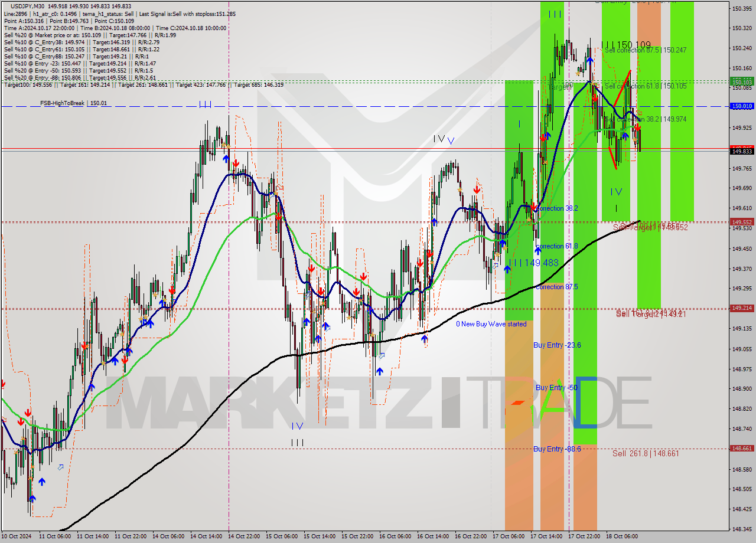The width and height of the screenshot is (756, 543).
Task: Select the blue 'correction 87.5' label
Action: point(556,287)
